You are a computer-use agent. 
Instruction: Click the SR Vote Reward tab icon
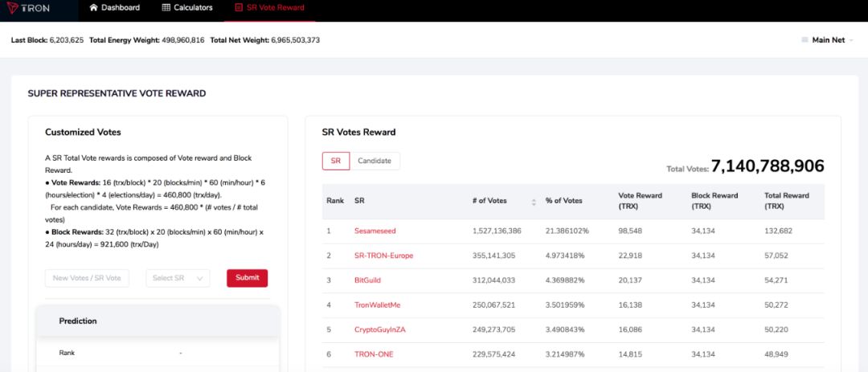[239, 8]
